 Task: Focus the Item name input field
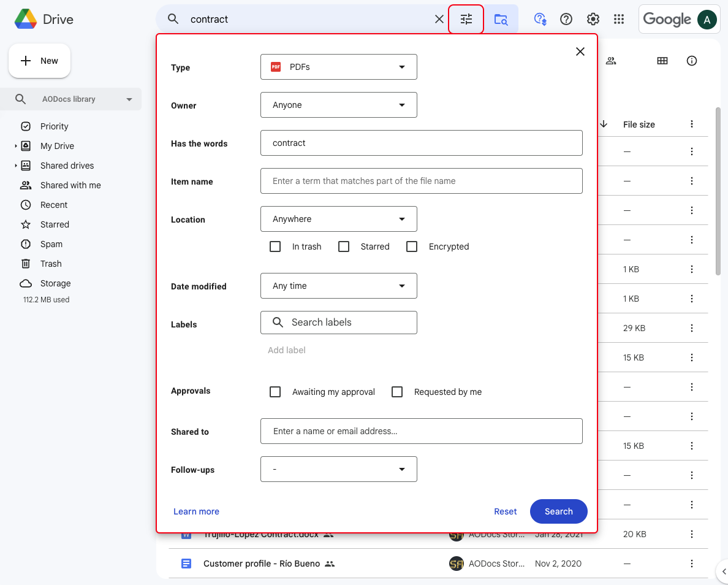421,181
